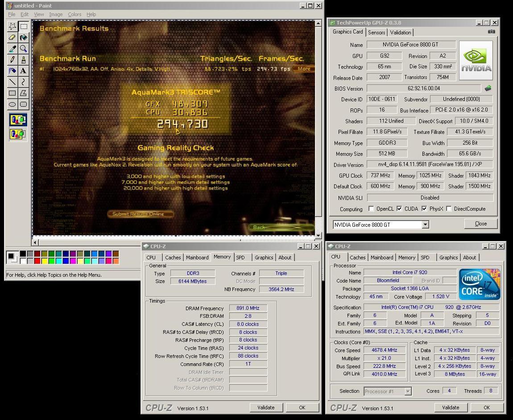Screen dimensions: 513x420
Task: Select the Brush tool in Paint
Action: [24, 59]
